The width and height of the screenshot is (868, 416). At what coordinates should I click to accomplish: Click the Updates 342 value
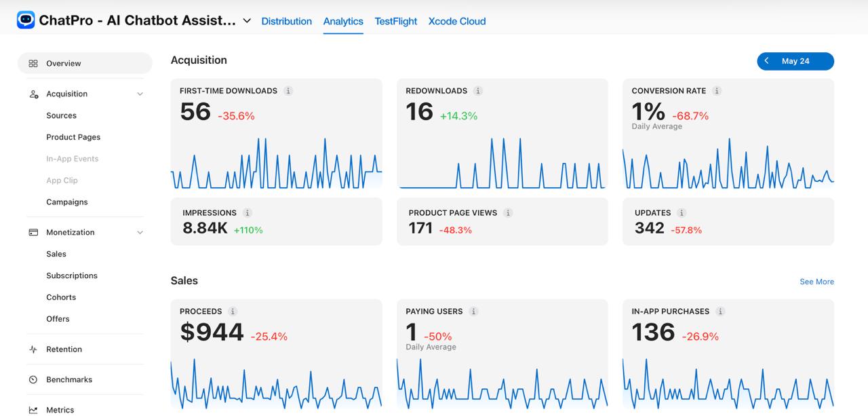(650, 228)
